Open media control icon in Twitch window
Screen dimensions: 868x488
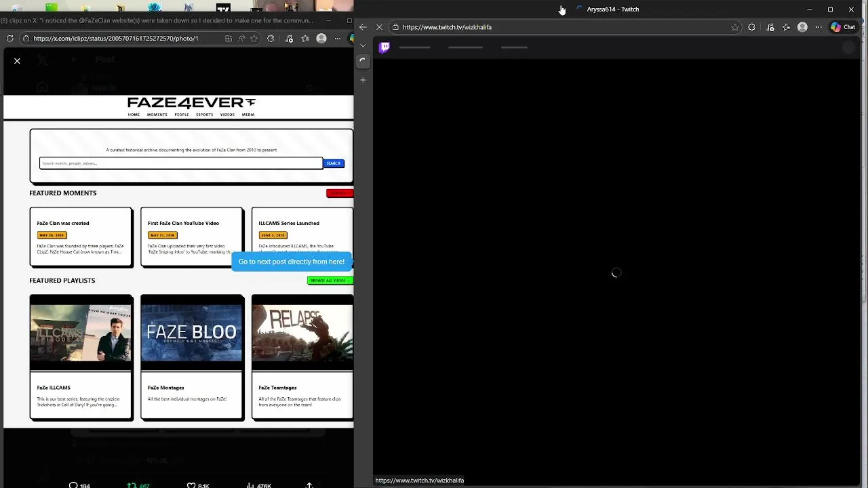click(770, 27)
